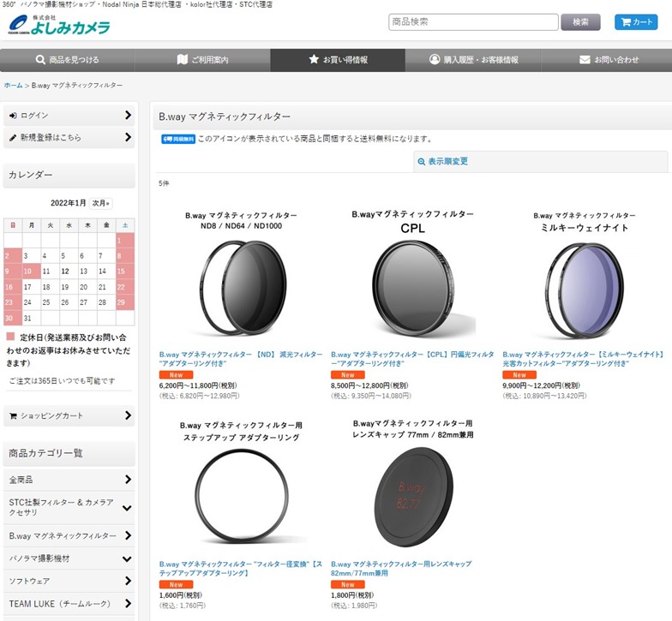Click the chevron on the TEAM LUKE row
Image resolution: width=672 pixels, height=621 pixels.
[x=127, y=603]
